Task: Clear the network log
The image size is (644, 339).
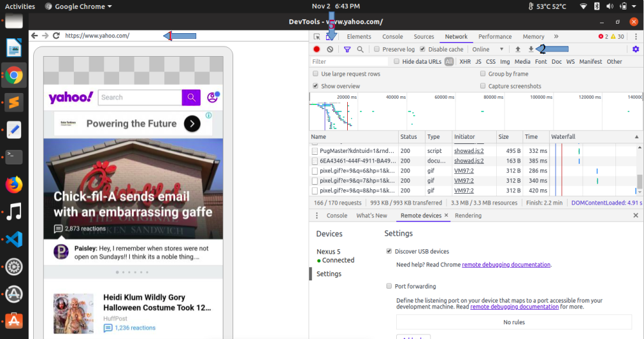Action: [x=330, y=49]
